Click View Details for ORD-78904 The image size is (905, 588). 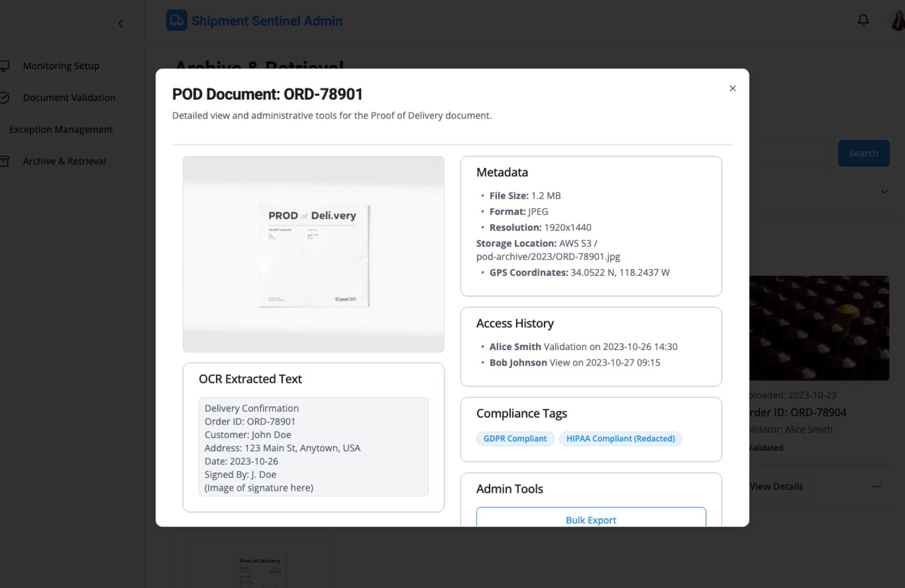777,487
